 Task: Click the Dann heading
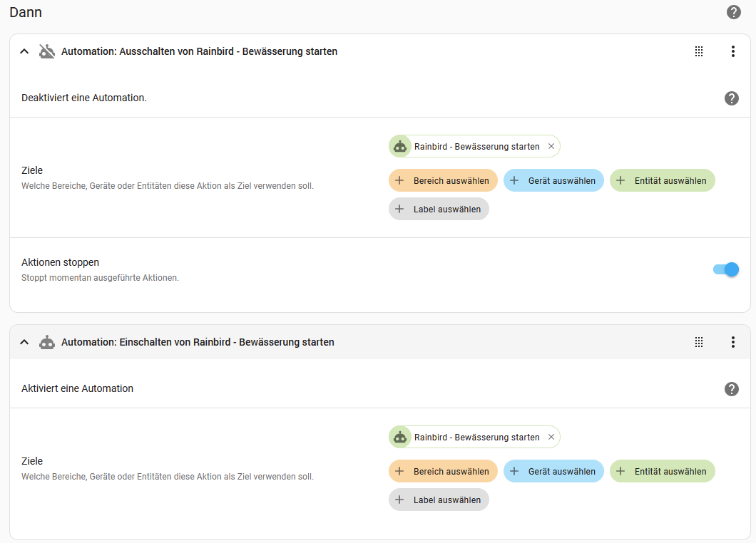click(x=26, y=12)
